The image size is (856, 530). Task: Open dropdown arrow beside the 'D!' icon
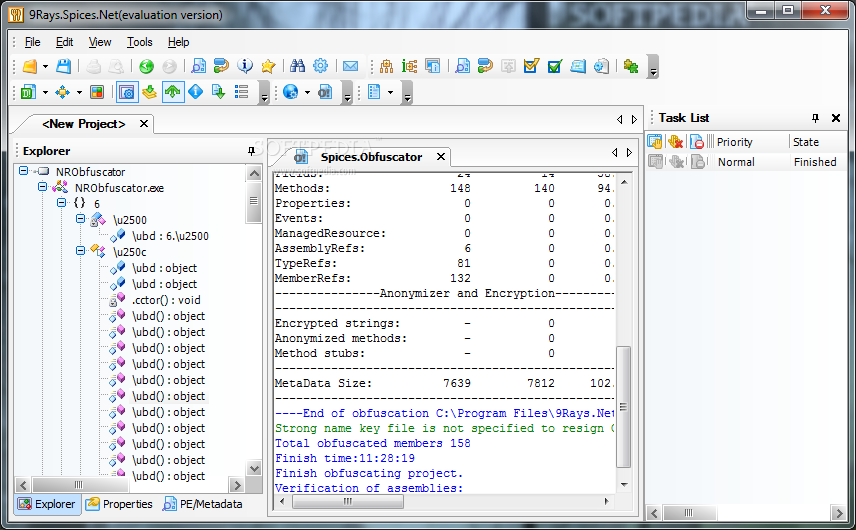coord(45,92)
